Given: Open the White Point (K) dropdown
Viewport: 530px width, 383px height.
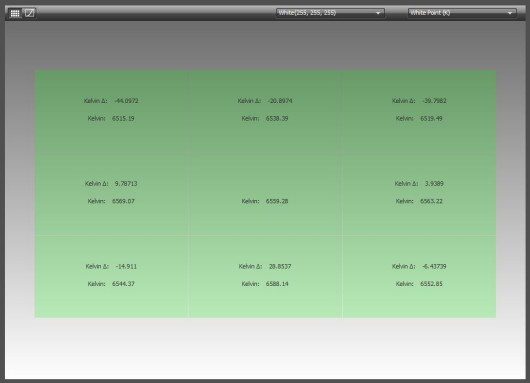Looking at the screenshot, I should point(462,13).
